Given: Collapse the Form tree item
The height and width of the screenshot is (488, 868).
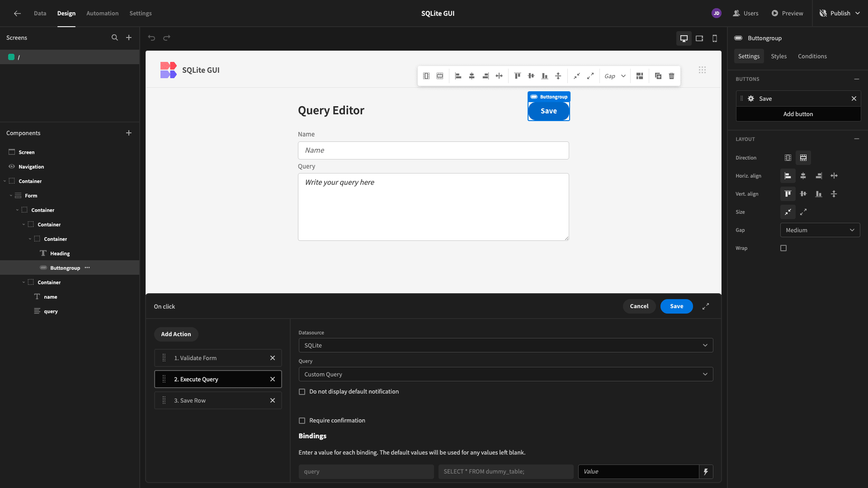Looking at the screenshot, I should pyautogui.click(x=11, y=196).
